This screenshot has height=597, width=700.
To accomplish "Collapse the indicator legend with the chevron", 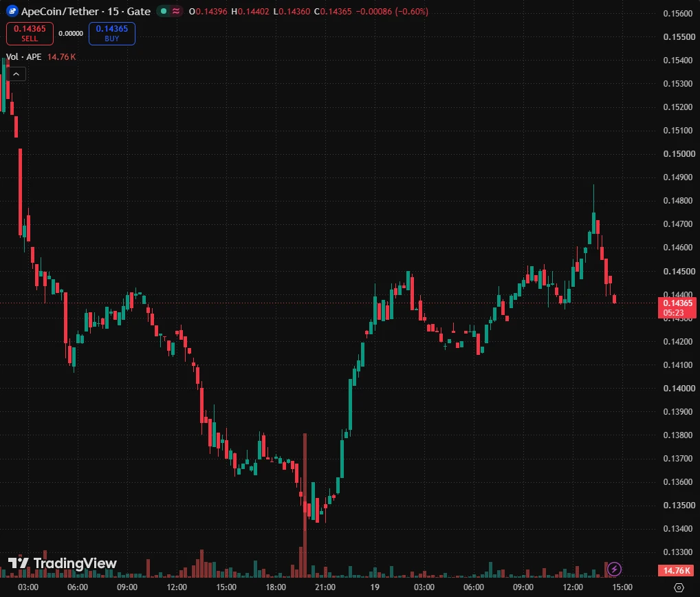I will 16,74.
